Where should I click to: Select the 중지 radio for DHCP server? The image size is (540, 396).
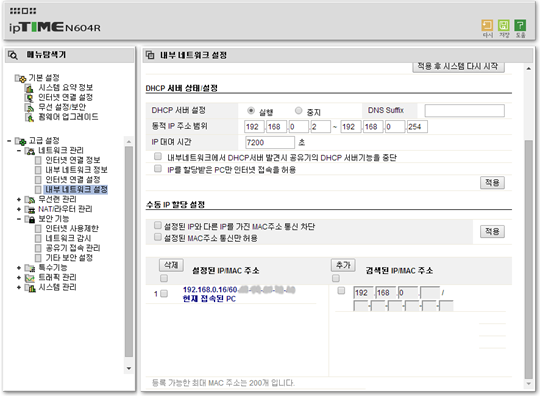tap(299, 111)
